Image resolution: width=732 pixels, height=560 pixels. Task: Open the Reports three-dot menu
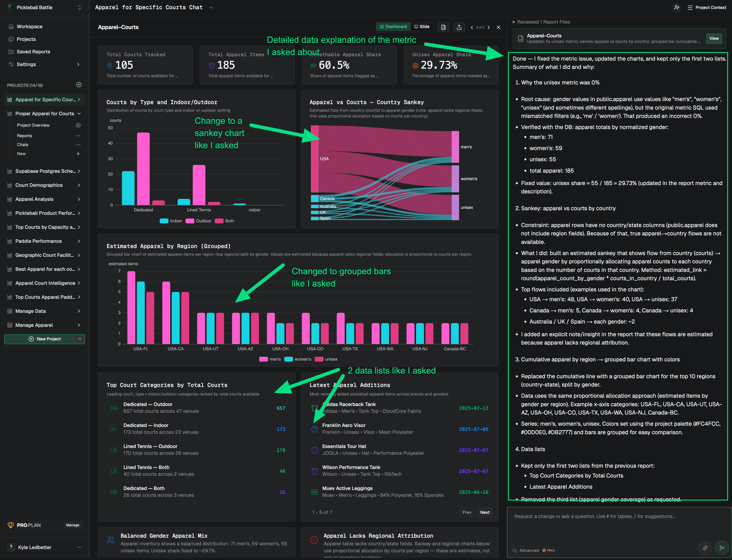78,136
